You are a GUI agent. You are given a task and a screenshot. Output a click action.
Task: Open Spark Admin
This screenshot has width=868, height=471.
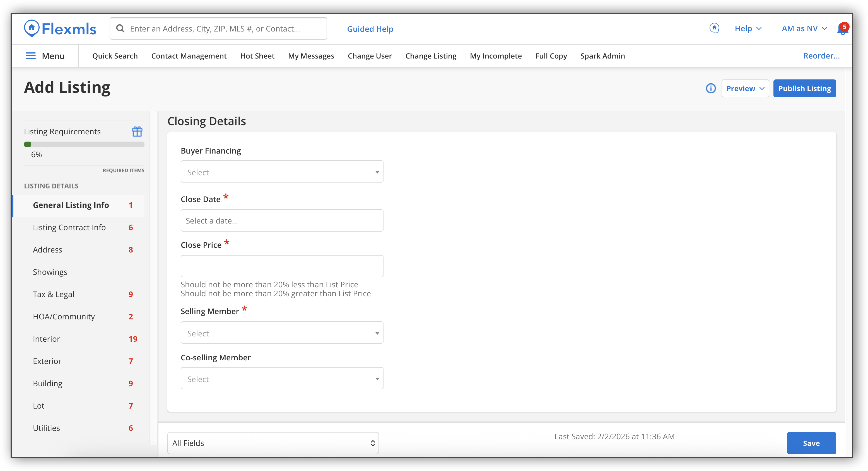602,56
